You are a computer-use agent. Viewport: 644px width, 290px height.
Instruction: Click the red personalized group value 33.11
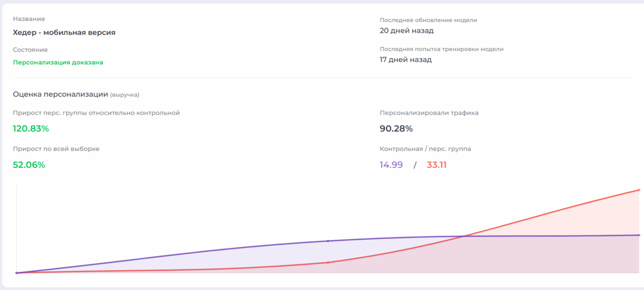coord(436,165)
